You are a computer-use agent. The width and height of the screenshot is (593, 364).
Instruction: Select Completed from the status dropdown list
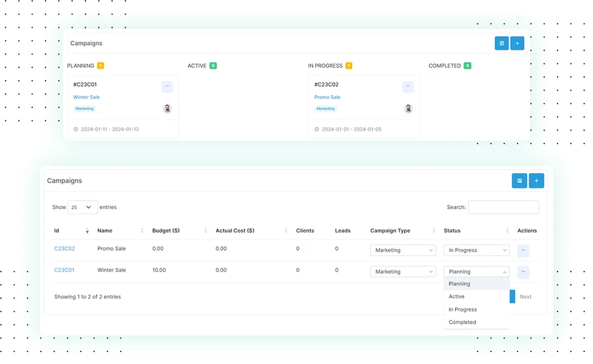pyautogui.click(x=463, y=322)
